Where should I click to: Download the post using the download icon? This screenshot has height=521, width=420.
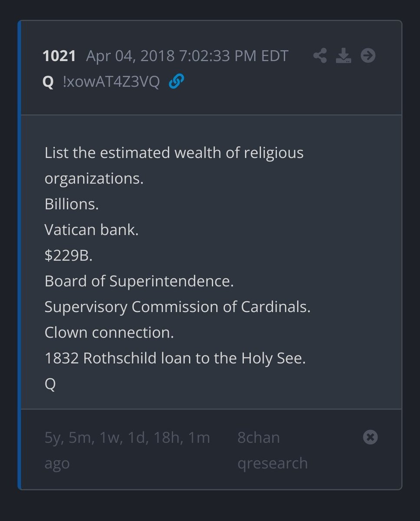point(344,56)
